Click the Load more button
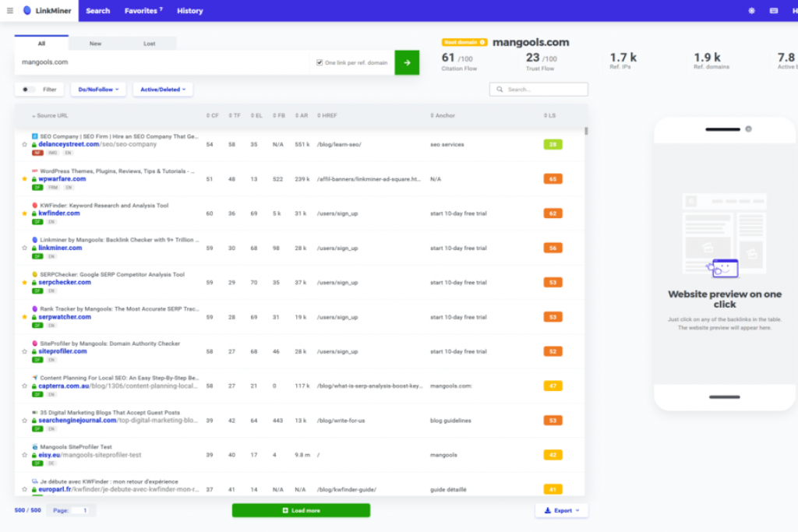 301,510
